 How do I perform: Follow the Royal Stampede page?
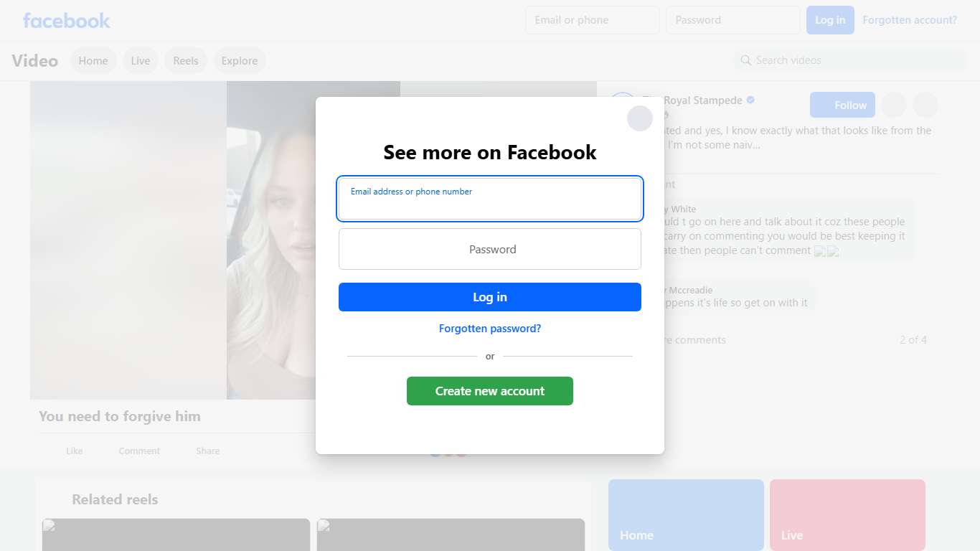click(x=842, y=105)
